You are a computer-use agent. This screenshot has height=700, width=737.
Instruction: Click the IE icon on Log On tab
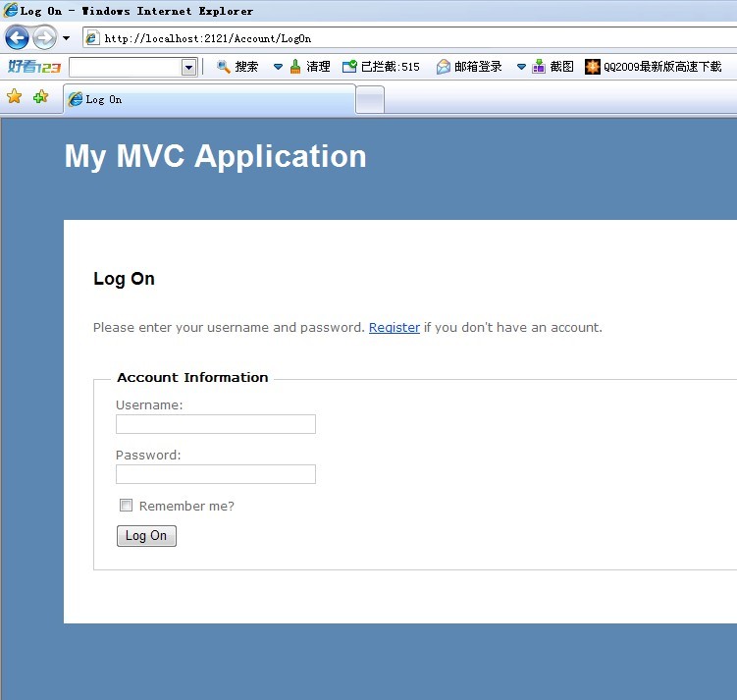[76, 99]
